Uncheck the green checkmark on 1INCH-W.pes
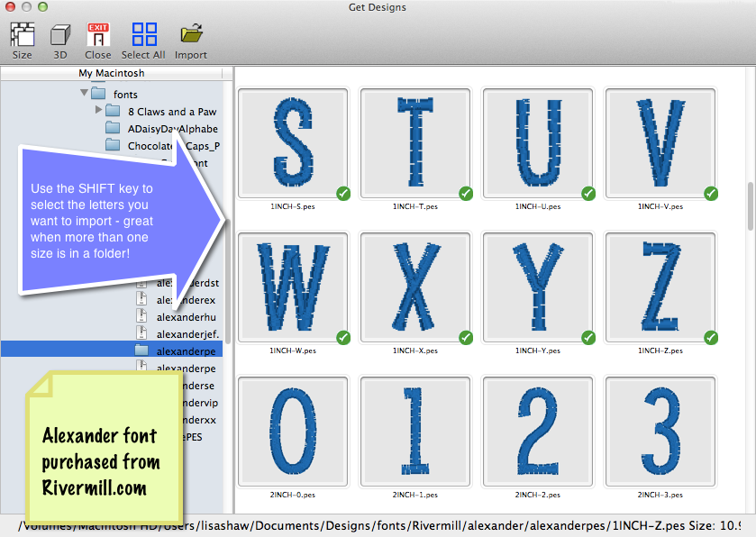This screenshot has height=537, width=756. point(343,337)
